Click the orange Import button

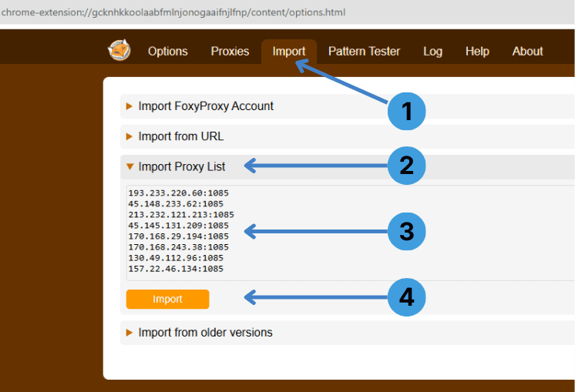tap(167, 299)
